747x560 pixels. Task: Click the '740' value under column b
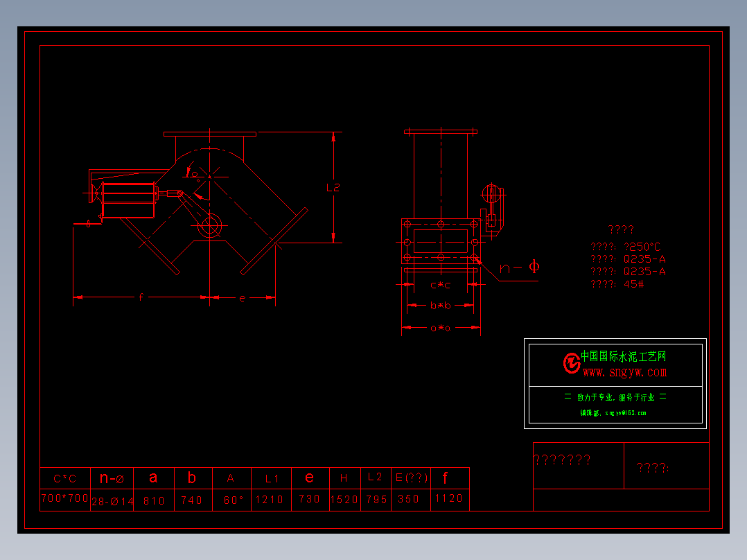[191, 500]
